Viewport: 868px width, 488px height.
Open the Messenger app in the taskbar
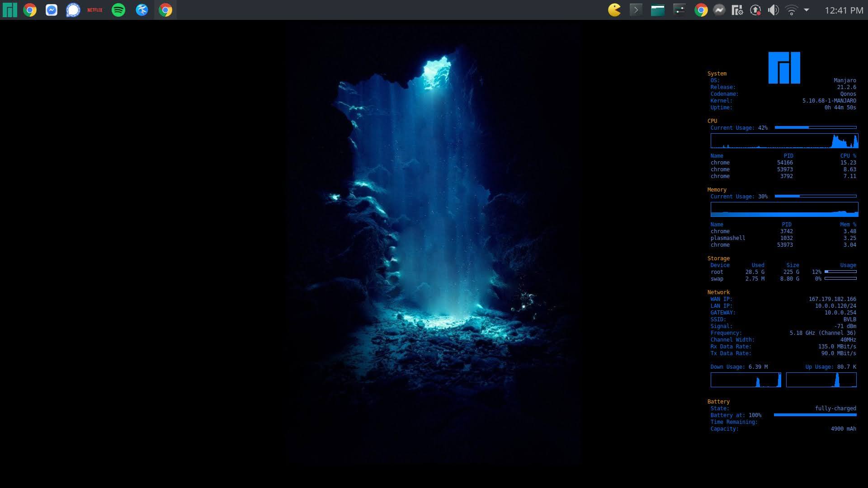[x=52, y=10]
